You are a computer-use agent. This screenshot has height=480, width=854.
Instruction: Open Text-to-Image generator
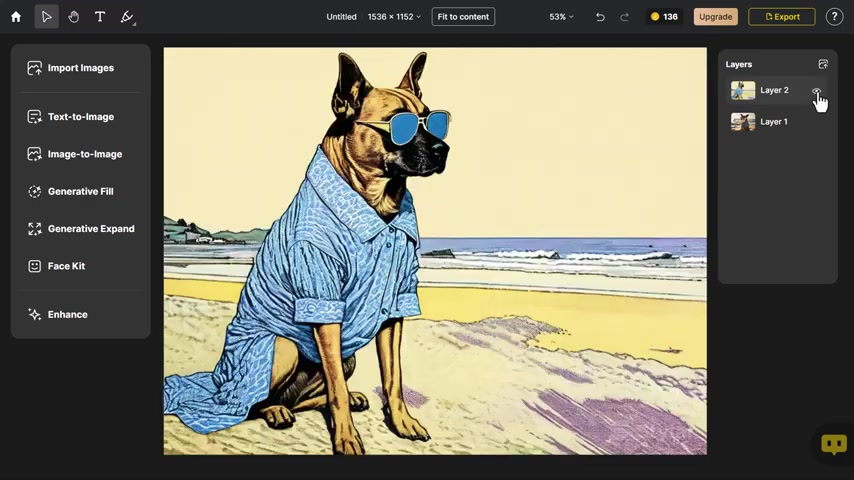click(81, 117)
